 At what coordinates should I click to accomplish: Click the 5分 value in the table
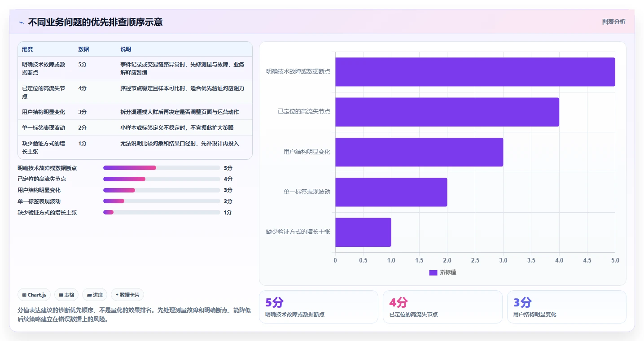[82, 65]
